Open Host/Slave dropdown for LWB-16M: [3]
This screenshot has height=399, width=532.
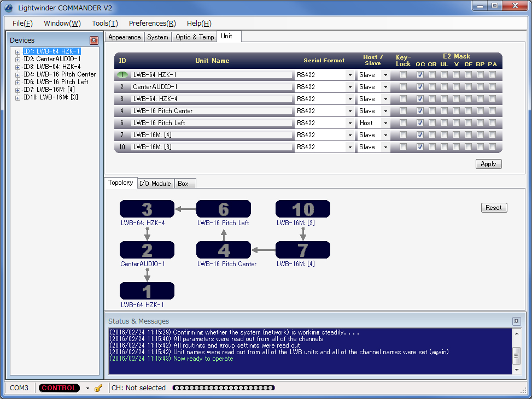tap(385, 147)
